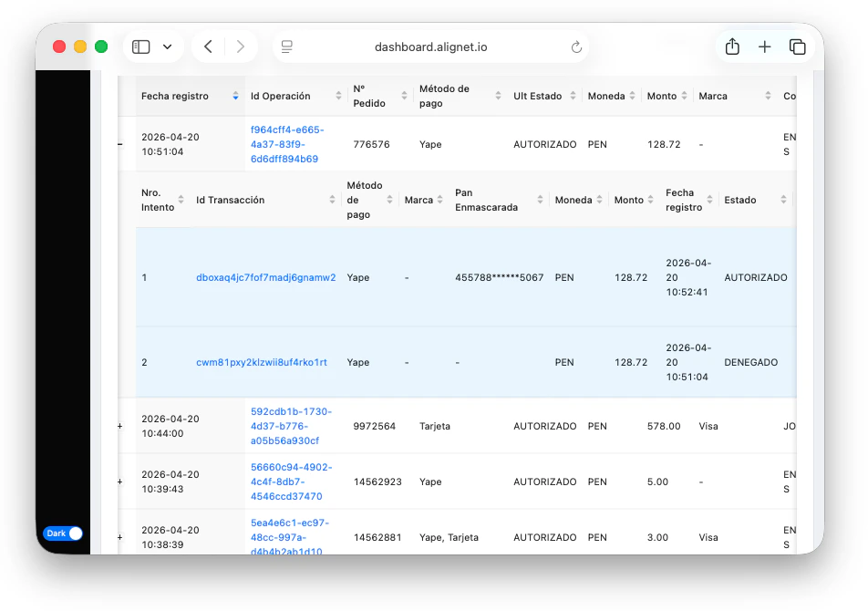868x611 pixels.
Task: Click the dashboard.alignet.io address field
Action: point(430,47)
